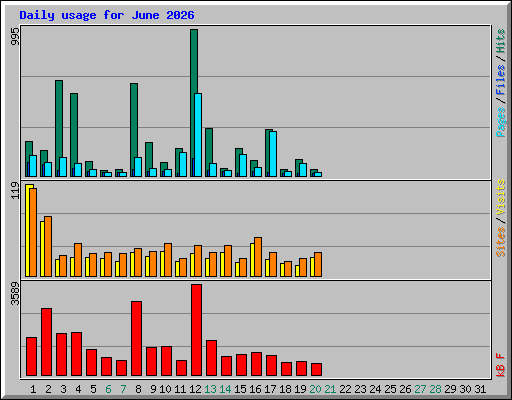The height and width of the screenshot is (400, 512).
Task: Click green weekend day label 13
Action: pos(210,389)
